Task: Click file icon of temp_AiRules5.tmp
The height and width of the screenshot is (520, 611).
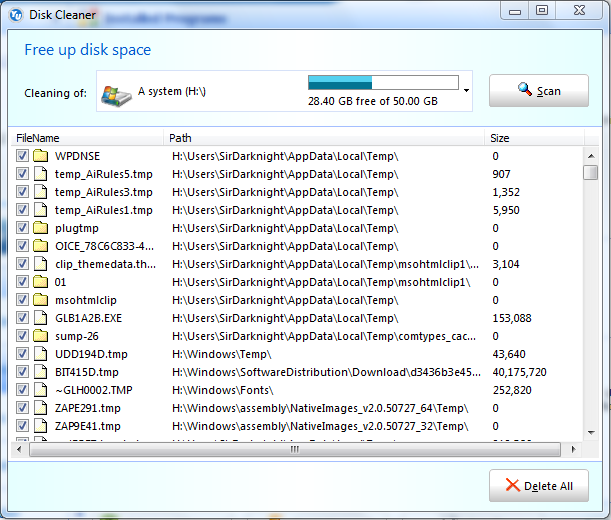Action: pos(41,174)
